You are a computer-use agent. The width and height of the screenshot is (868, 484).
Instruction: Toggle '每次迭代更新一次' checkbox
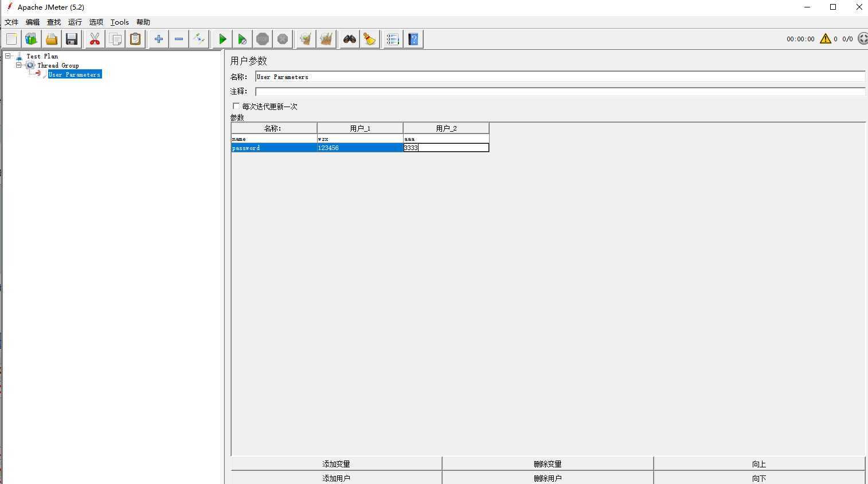[236, 106]
